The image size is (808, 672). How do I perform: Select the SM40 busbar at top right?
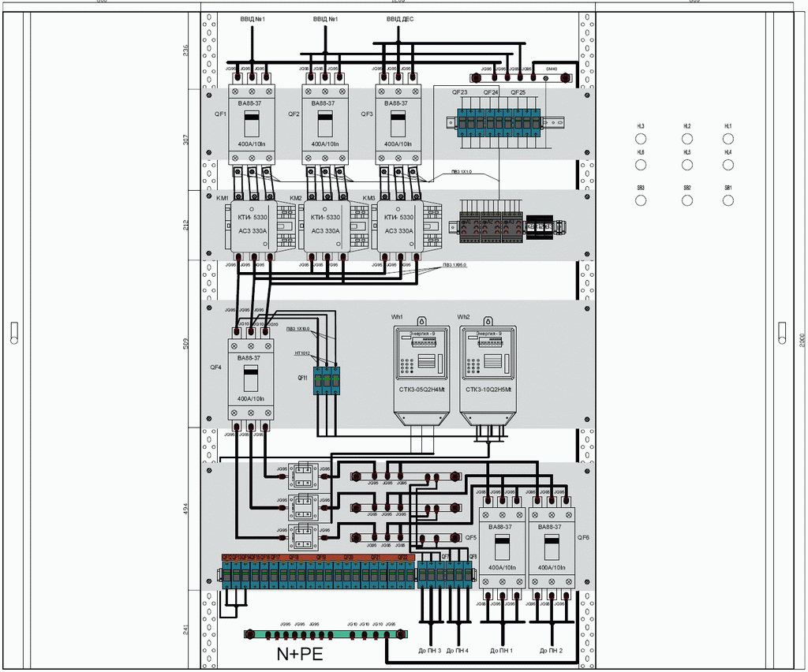coord(521,78)
